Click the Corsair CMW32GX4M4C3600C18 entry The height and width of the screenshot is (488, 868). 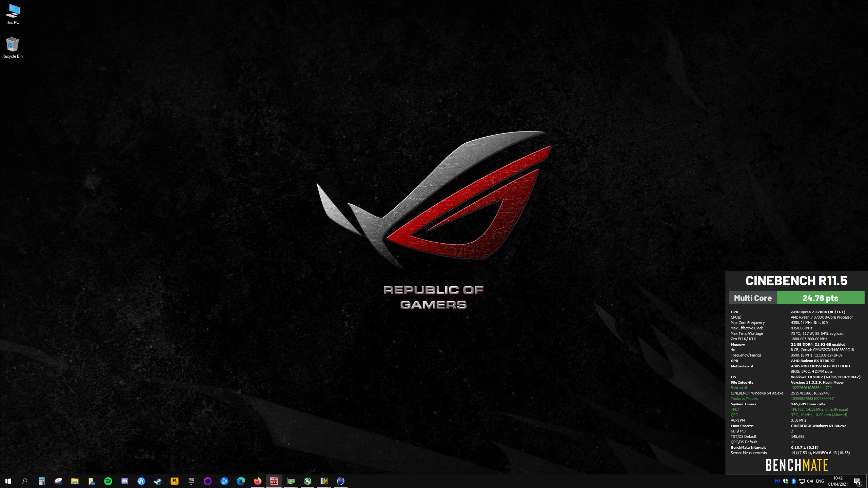click(823, 350)
